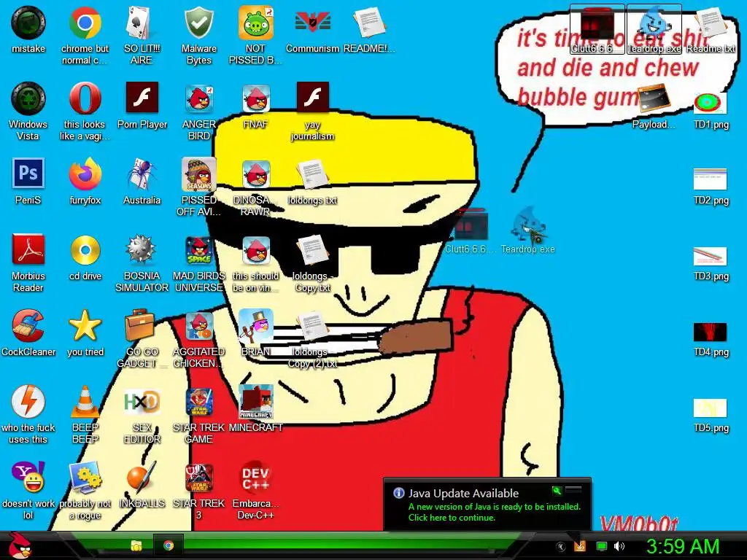Image resolution: width=747 pixels, height=560 pixels.
Task: Select the TD5.png image file
Action: 711,414
